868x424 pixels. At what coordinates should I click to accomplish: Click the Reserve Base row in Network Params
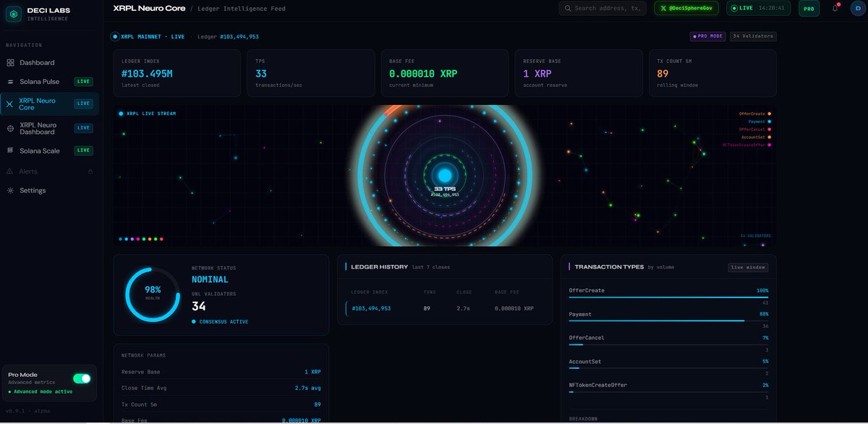point(221,371)
